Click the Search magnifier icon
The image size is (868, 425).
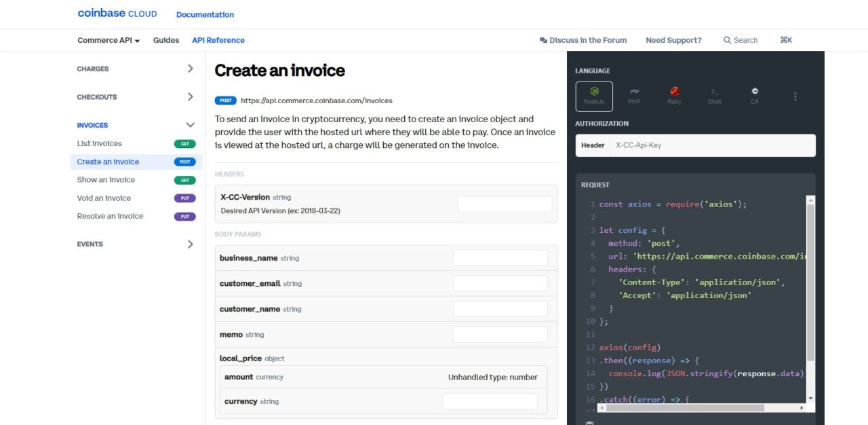click(727, 40)
